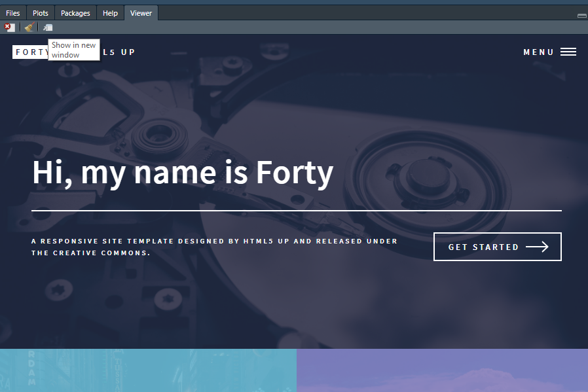Select the teal tile at the bottom
This screenshot has width=588, height=392.
tap(148, 370)
